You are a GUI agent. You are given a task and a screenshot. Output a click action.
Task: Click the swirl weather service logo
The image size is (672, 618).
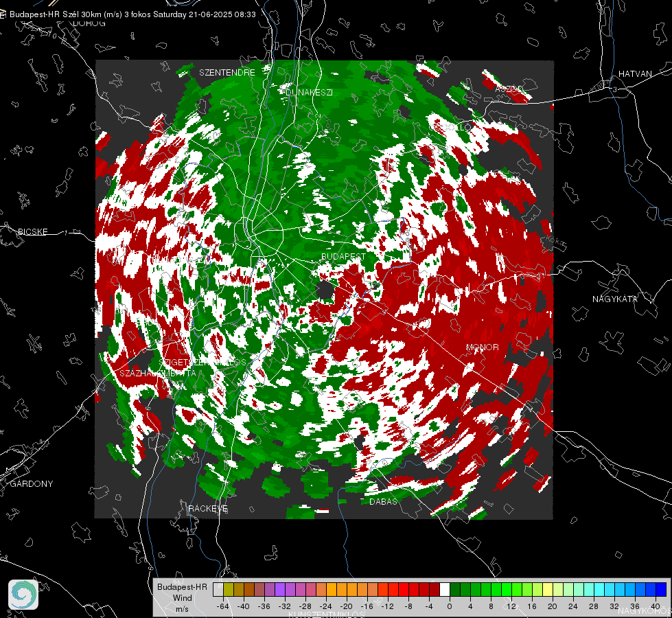[x=23, y=595]
